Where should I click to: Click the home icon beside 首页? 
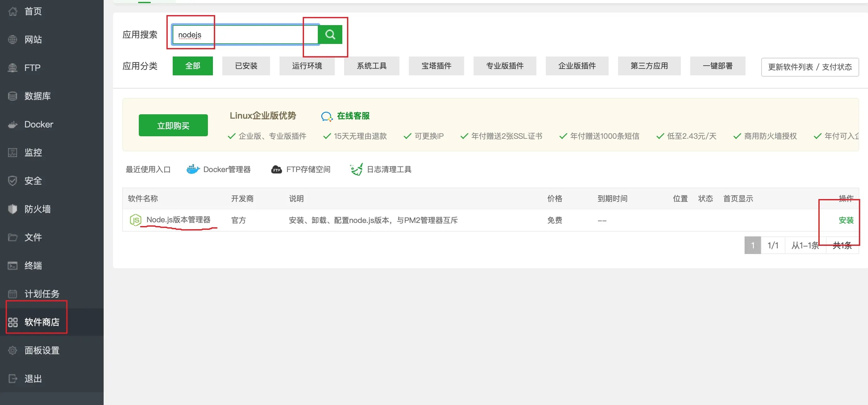13,11
